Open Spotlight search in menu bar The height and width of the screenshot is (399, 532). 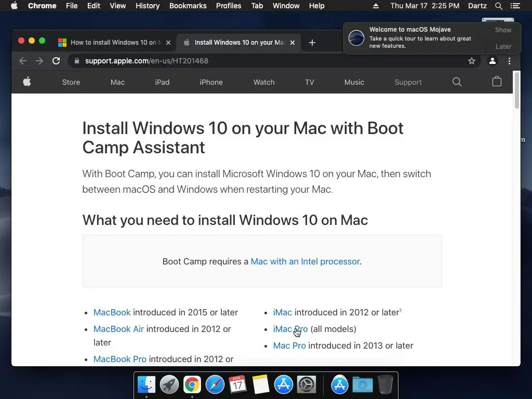coord(498,6)
